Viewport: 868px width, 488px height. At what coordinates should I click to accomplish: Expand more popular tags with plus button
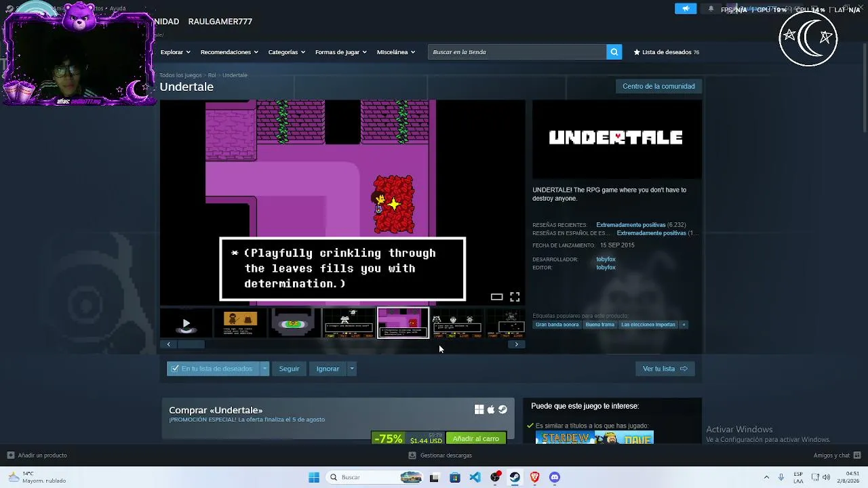(684, 325)
